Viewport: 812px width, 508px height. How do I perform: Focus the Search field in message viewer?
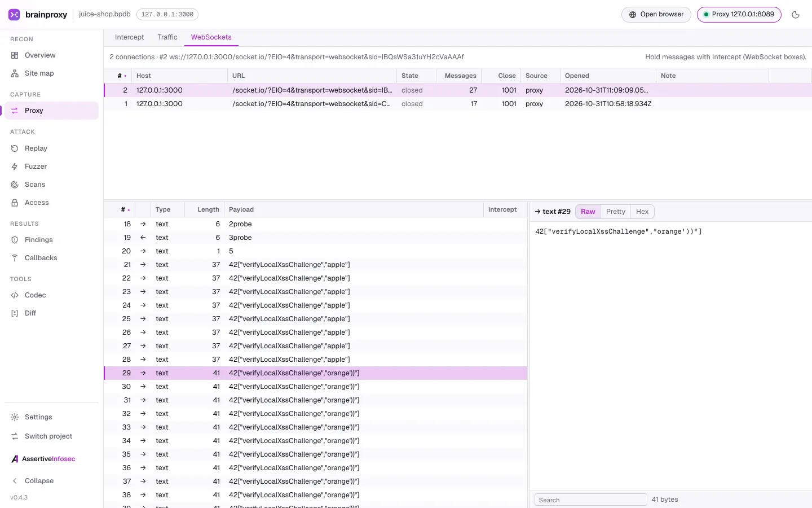(x=590, y=500)
